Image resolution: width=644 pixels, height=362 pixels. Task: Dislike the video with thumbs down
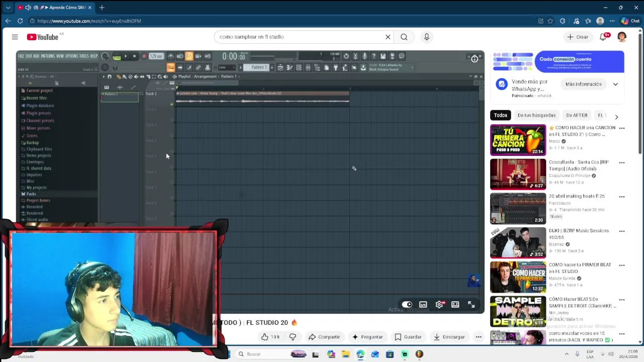(x=292, y=337)
